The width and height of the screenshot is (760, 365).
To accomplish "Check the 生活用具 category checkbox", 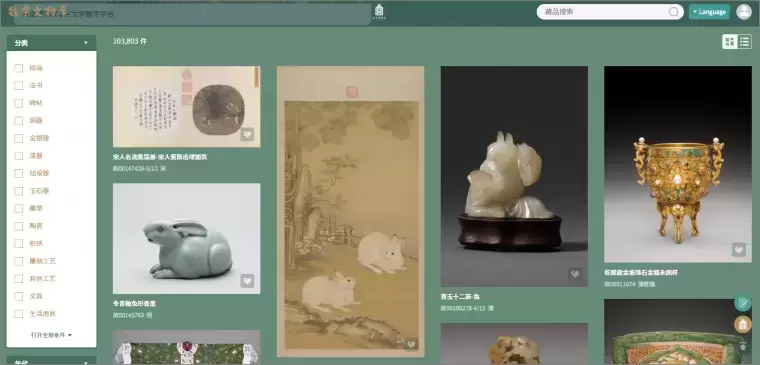I will [x=18, y=314].
